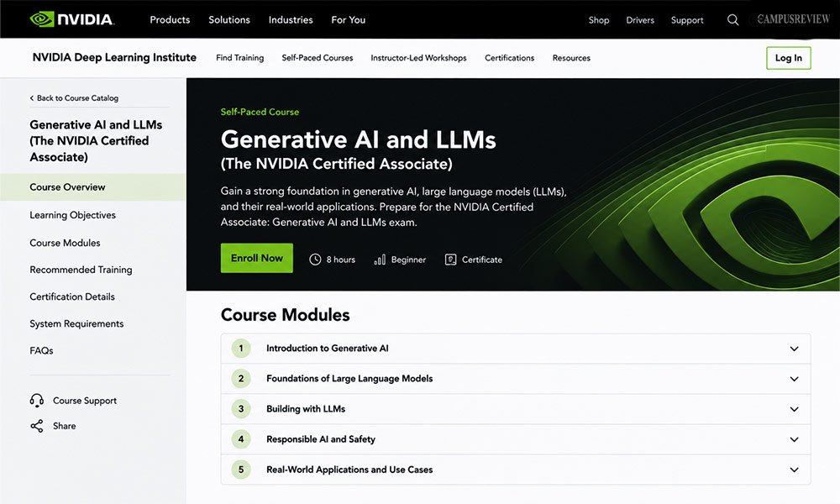This screenshot has height=504, width=840.
Task: Go Back to Course Catalog
Action: (74, 98)
